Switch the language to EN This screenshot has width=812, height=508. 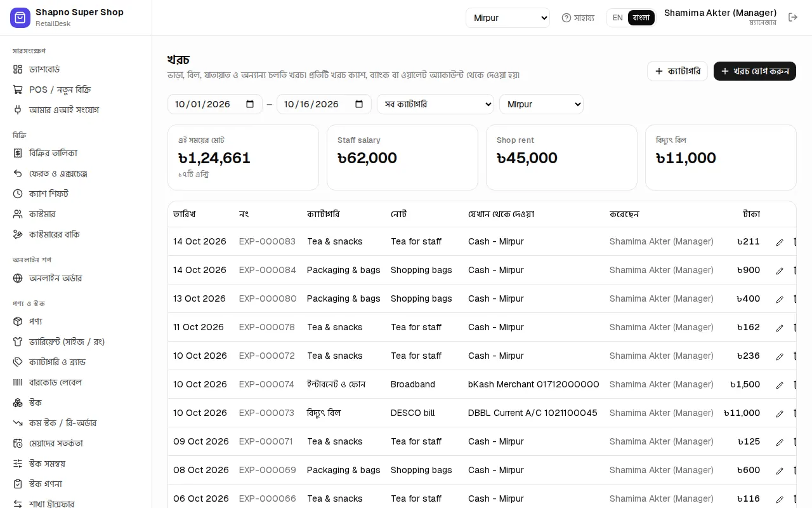pyautogui.click(x=617, y=18)
